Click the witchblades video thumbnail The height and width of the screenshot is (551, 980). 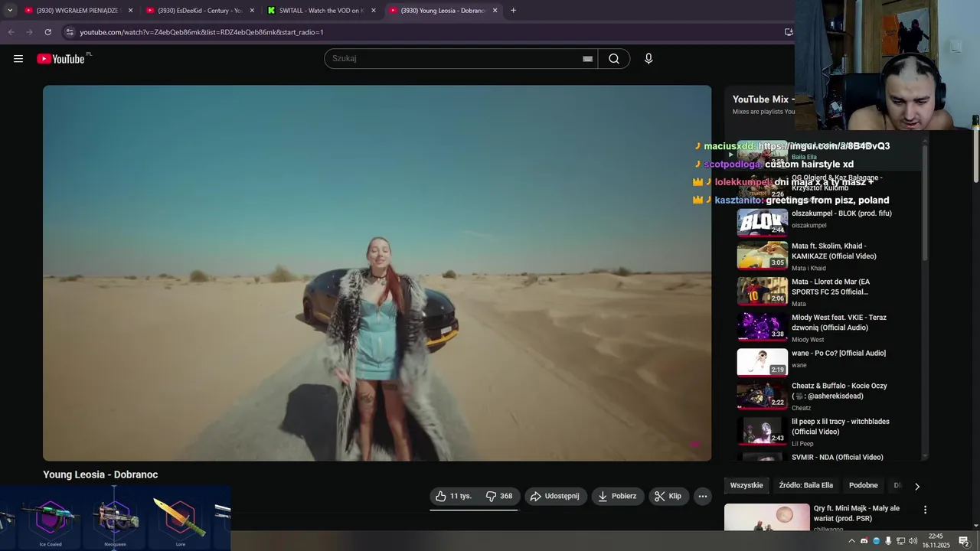pos(762,431)
